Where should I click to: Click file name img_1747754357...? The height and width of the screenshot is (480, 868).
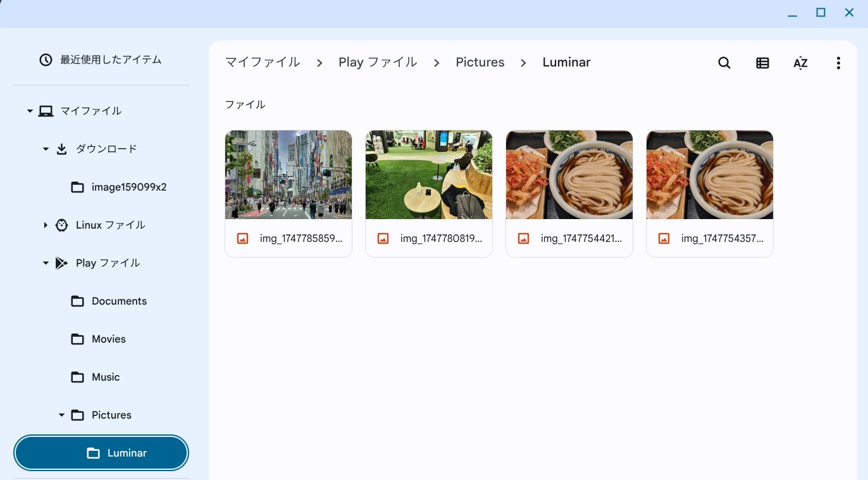coord(722,239)
